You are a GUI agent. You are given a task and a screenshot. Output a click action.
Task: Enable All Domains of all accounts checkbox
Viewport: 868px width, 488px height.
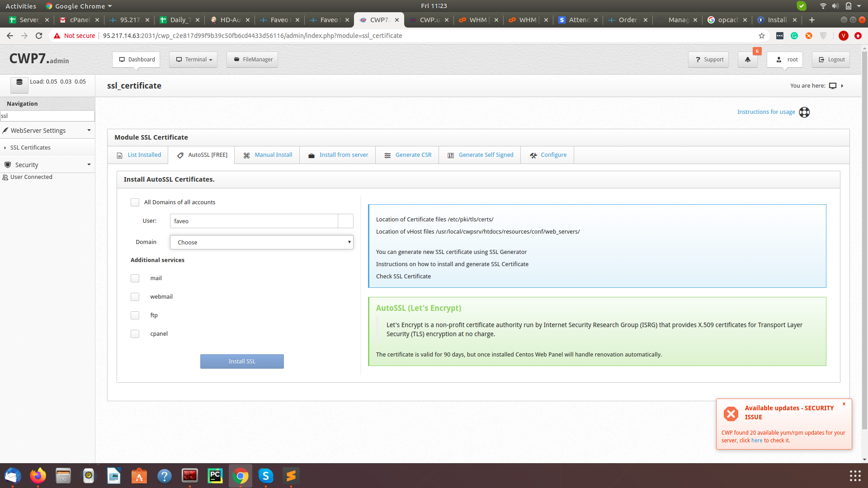click(135, 202)
